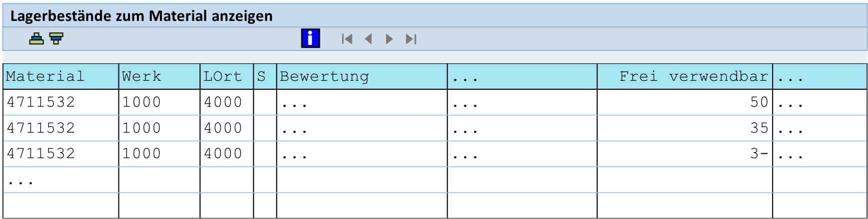The width and height of the screenshot is (868, 219).
Task: Click the S column header
Action: 265,77
